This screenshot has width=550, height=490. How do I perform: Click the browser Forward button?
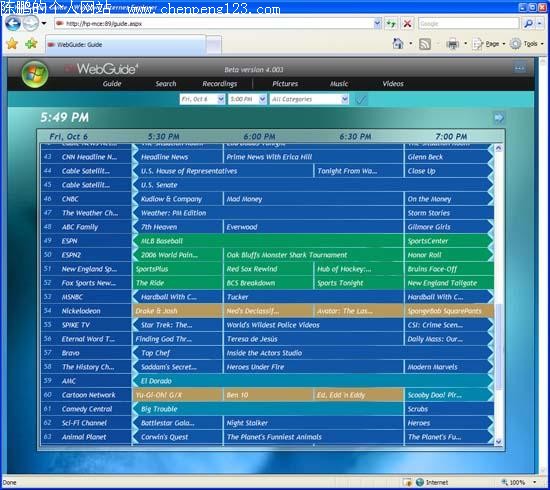[x=31, y=24]
